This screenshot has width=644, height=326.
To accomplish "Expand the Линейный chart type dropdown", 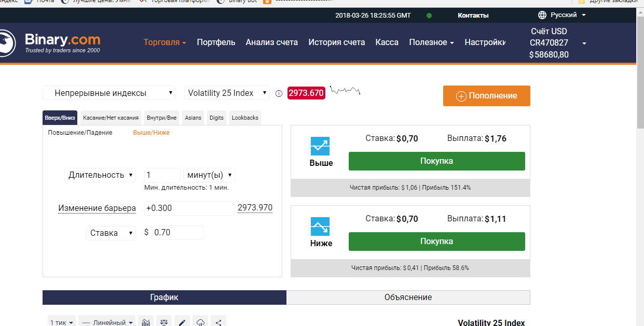I will click(x=107, y=322).
